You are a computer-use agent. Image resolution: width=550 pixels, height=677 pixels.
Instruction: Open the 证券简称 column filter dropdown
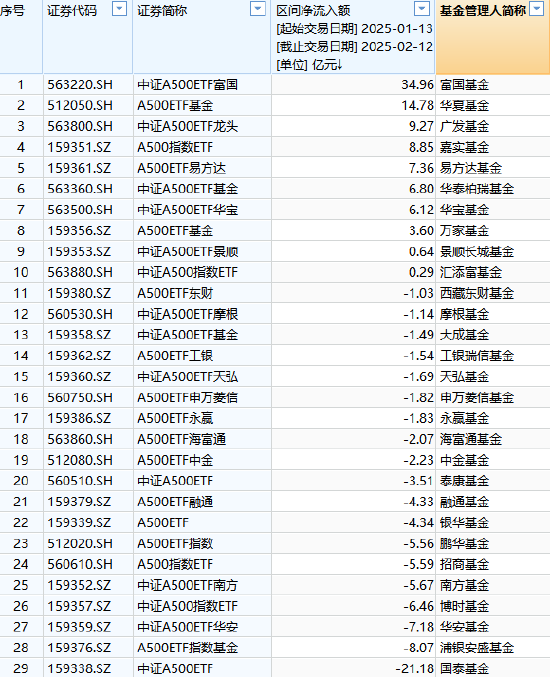(x=258, y=9)
